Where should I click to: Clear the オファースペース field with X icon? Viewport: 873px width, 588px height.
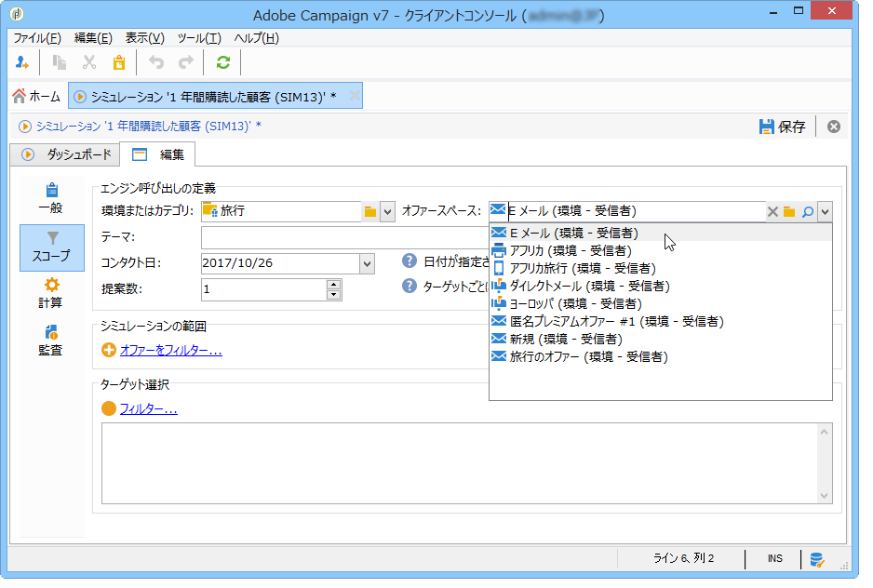point(772,211)
